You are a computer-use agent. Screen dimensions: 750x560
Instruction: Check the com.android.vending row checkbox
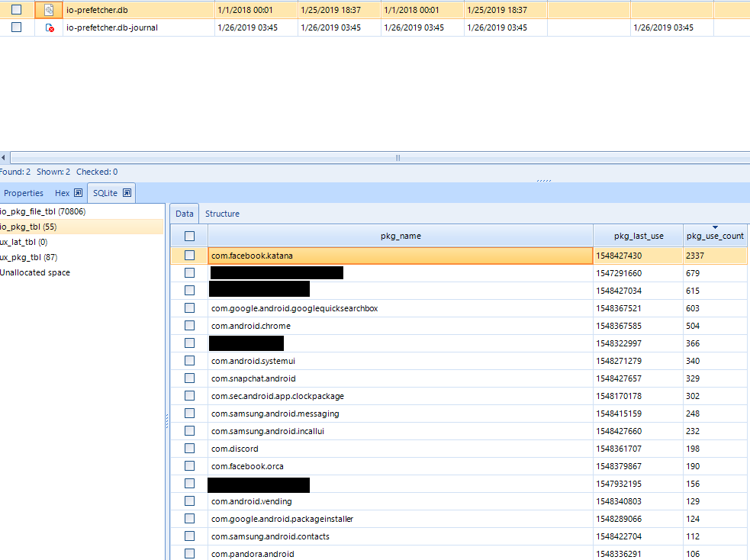189,501
